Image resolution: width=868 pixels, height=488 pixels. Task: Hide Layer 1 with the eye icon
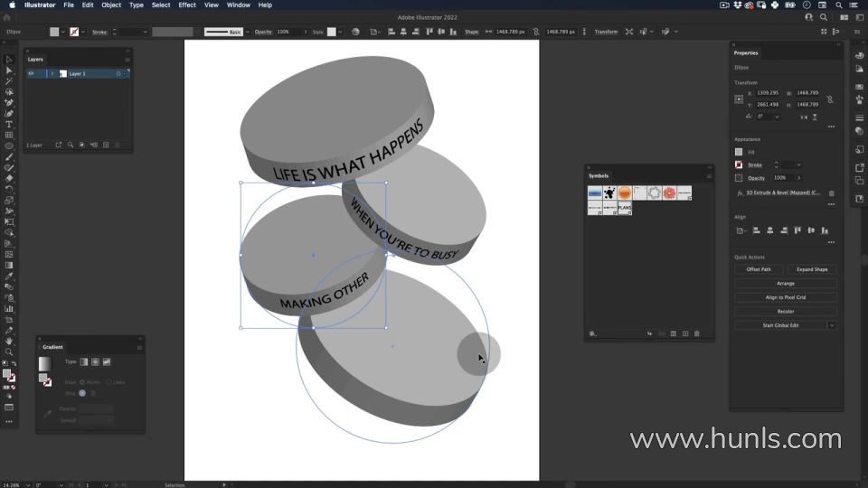click(x=31, y=73)
